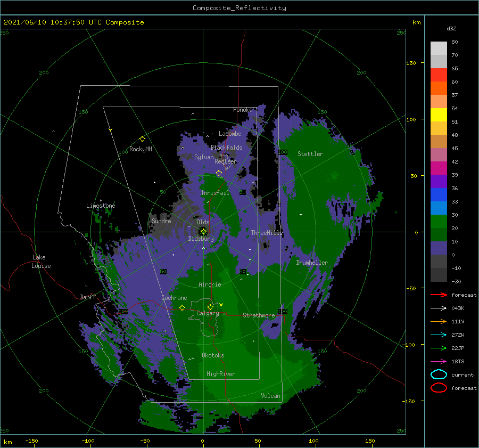This screenshot has width=479, height=448.
Task: Click the RockyMH label
Action: pyautogui.click(x=141, y=149)
